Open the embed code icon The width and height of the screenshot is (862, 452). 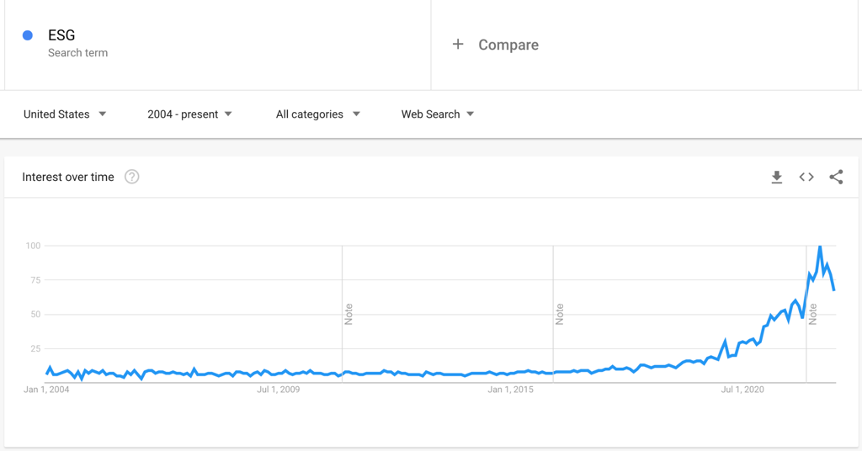coord(806,177)
